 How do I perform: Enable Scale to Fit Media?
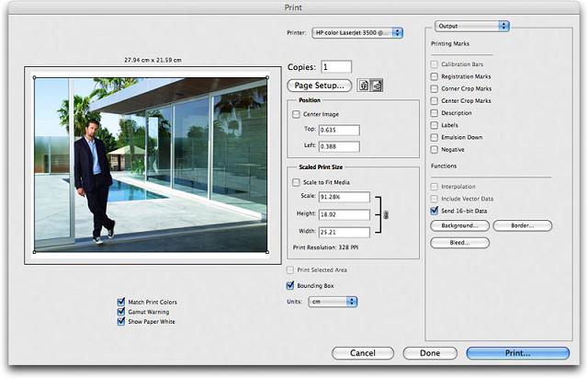[296, 182]
